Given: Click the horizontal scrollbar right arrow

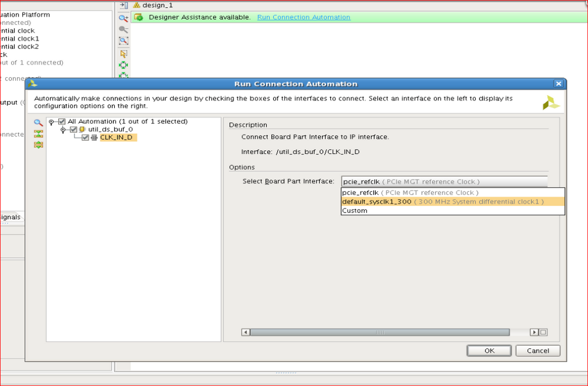Looking at the screenshot, I should pos(534,333).
